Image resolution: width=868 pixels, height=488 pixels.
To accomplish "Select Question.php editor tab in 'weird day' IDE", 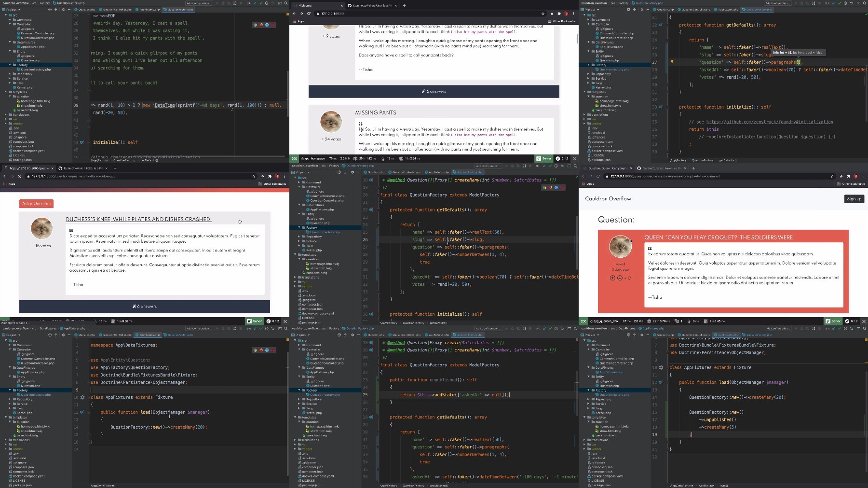I will click(x=85, y=9).
